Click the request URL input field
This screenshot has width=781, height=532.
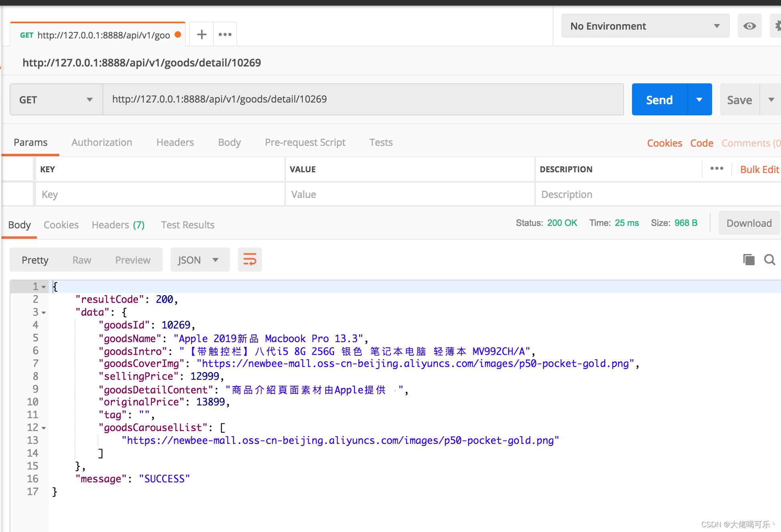(362, 99)
